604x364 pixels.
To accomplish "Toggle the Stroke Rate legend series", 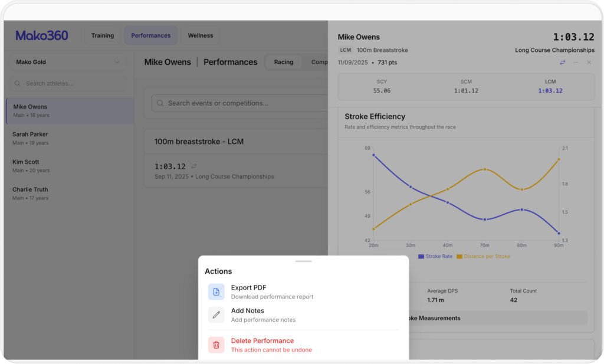I will 437,257.
